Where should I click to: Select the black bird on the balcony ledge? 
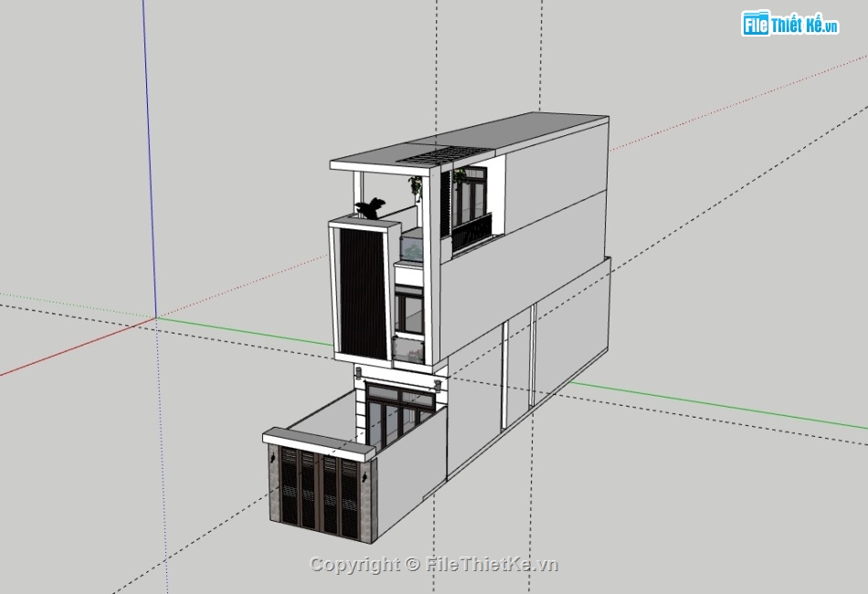coord(370,208)
